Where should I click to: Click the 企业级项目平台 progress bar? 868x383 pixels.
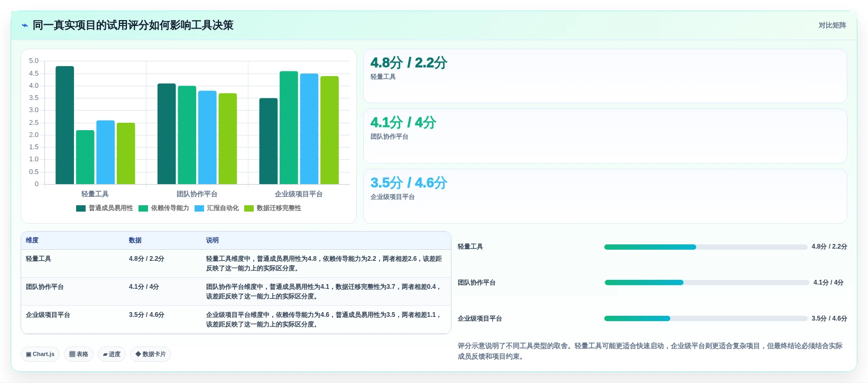tap(706, 318)
